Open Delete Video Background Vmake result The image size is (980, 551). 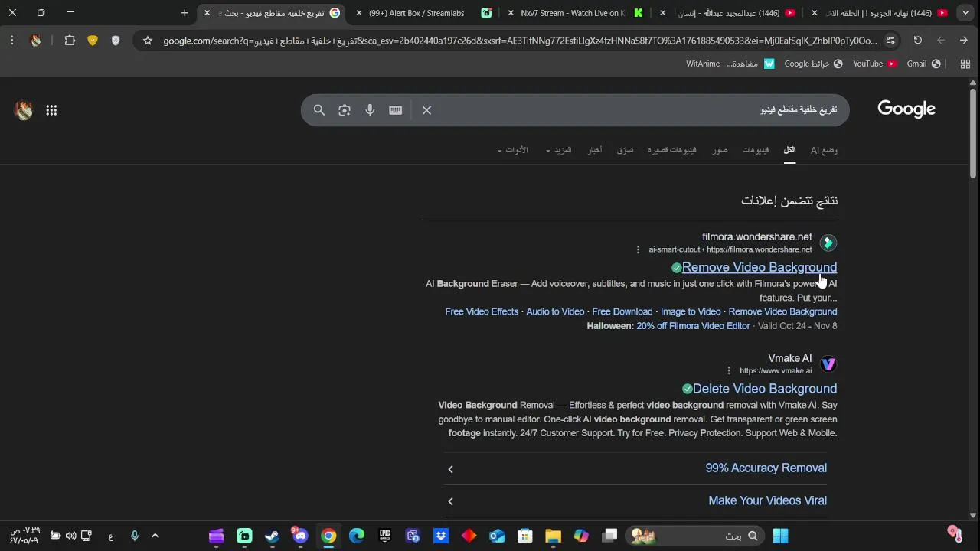click(x=765, y=389)
